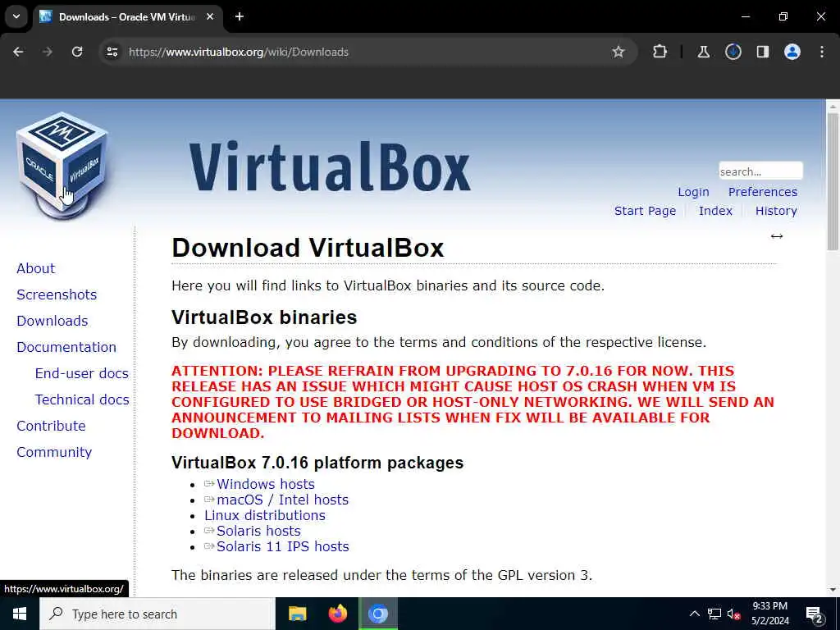Download the Solaris 11 IPS hosts package
This screenshot has height=630, width=840.
coord(282,546)
